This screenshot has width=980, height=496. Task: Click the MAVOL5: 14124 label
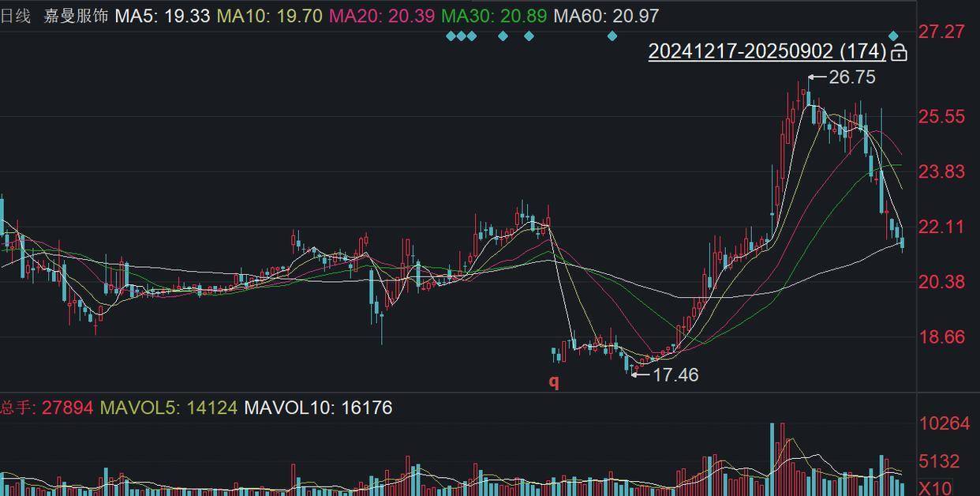click(x=168, y=408)
